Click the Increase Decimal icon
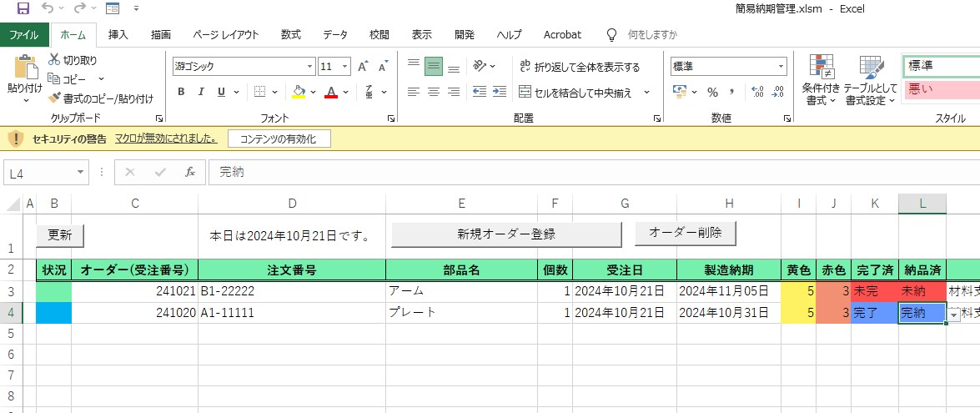The width and height of the screenshot is (980, 413). click(x=757, y=92)
